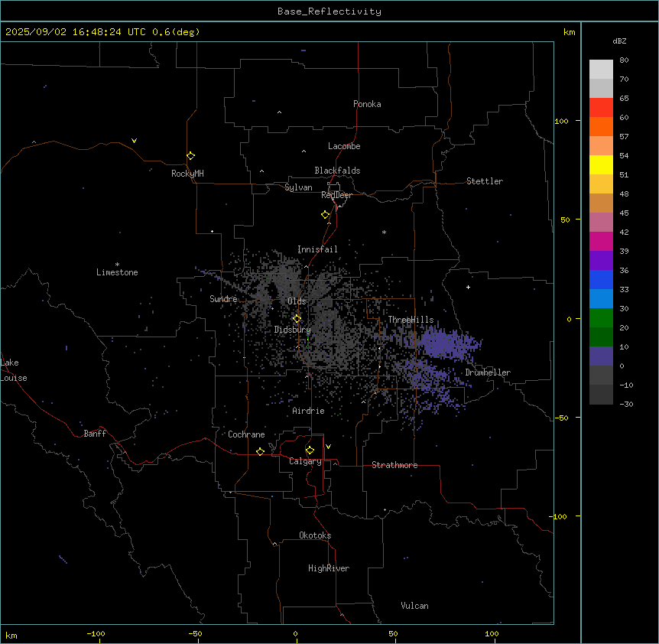
Task: Select the red 65–60 dBZ color swatch
Action: (601, 108)
